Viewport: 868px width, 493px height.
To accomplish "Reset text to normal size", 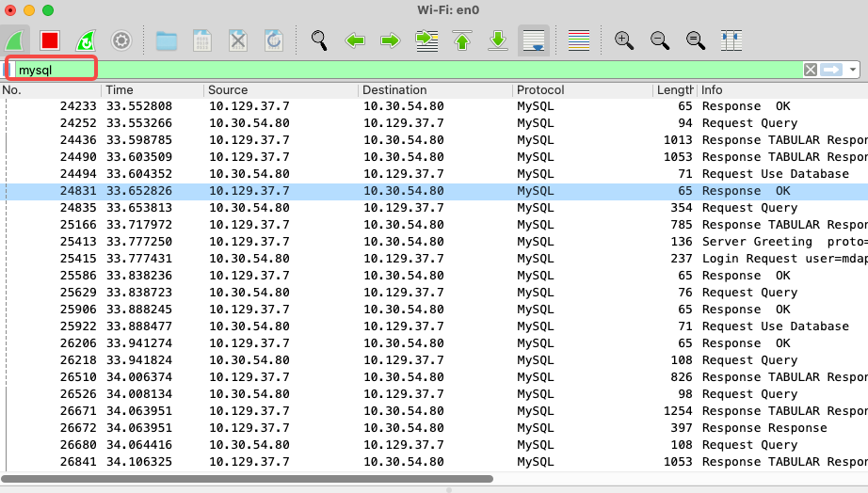I will tap(696, 40).
